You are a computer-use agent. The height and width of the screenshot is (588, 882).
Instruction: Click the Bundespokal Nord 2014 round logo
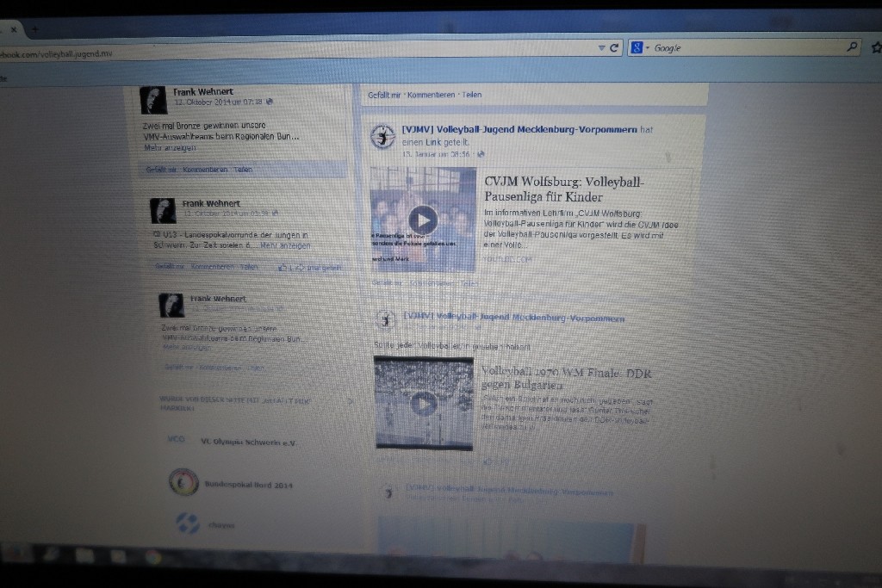(184, 482)
